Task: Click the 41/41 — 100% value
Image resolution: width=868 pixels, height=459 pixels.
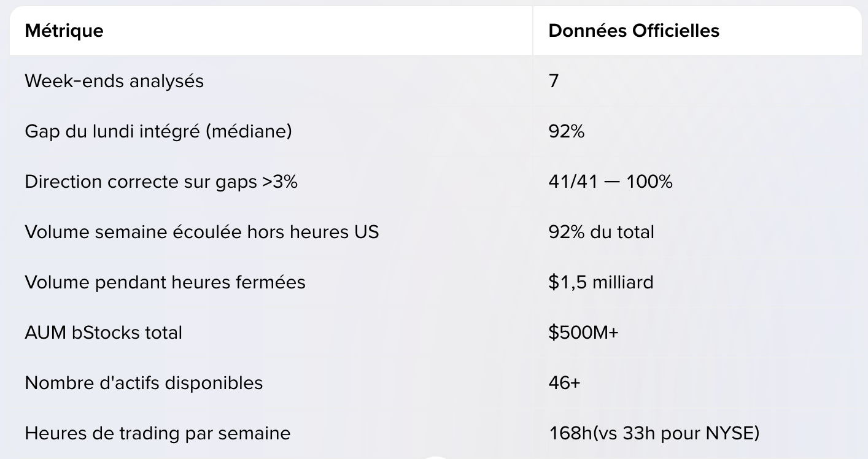Action: coord(610,181)
